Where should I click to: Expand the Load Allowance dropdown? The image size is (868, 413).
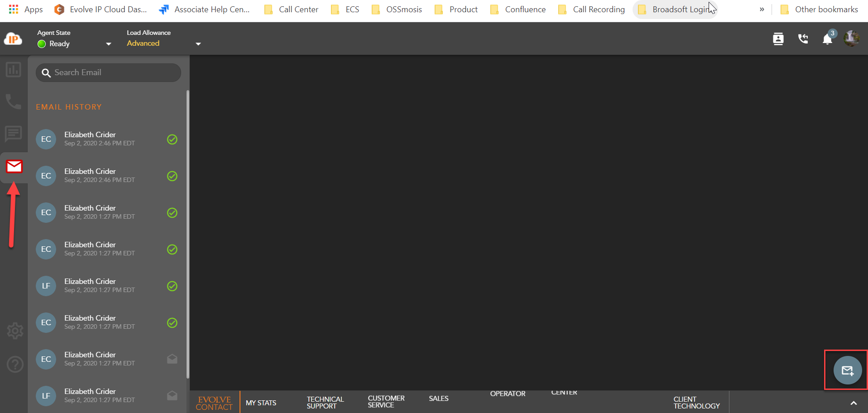(x=198, y=44)
